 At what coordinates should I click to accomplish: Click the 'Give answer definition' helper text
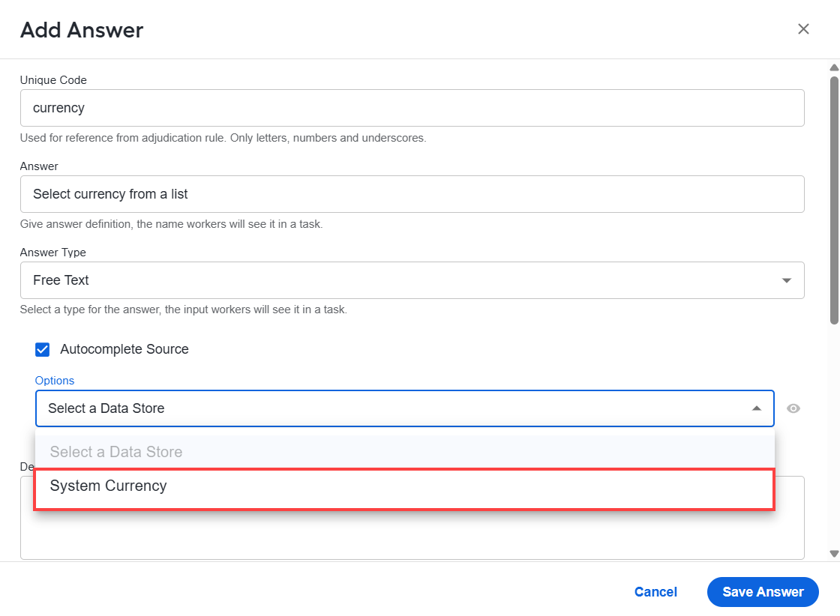[x=172, y=224]
